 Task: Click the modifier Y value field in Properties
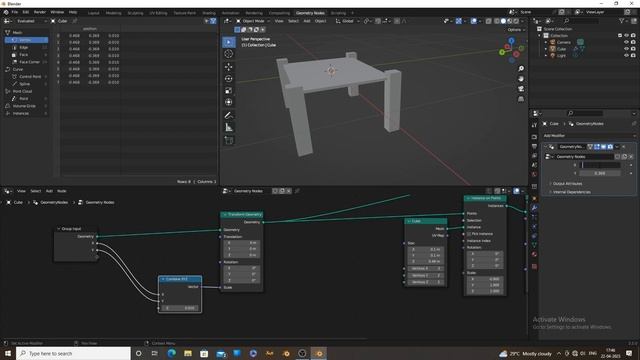[x=600, y=173]
